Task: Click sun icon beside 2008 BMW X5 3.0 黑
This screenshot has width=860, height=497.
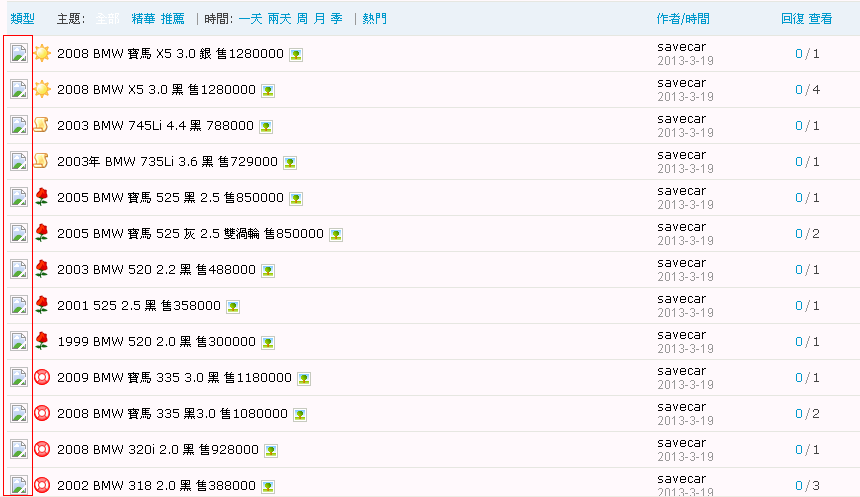Action: (x=42, y=89)
